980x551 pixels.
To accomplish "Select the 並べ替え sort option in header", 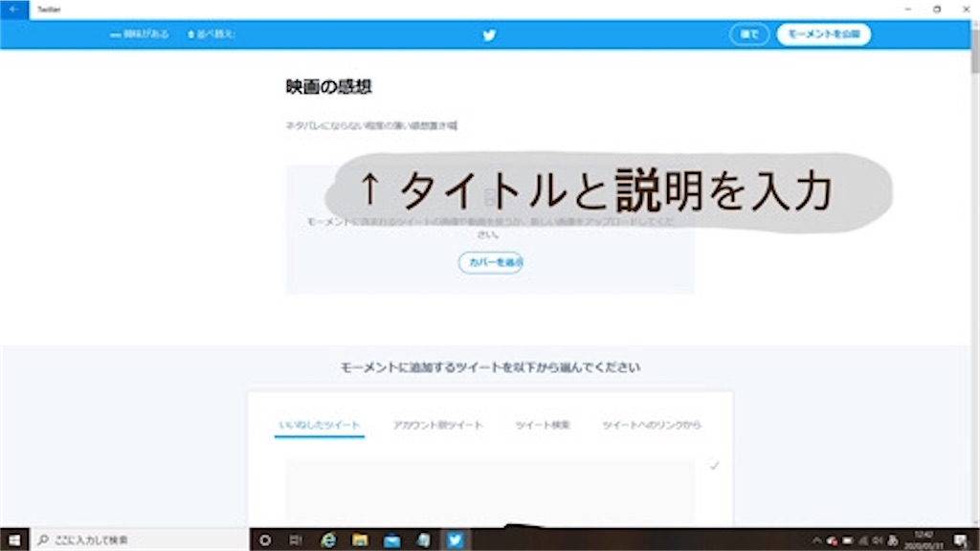I will (212, 34).
